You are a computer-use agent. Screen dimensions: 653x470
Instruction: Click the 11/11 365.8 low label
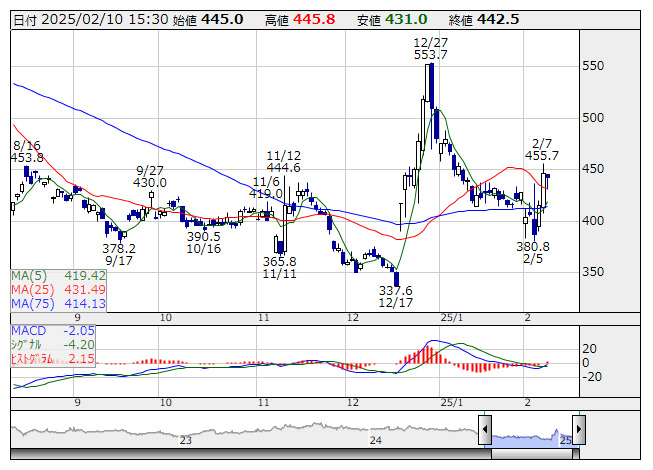pyautogui.click(x=279, y=268)
